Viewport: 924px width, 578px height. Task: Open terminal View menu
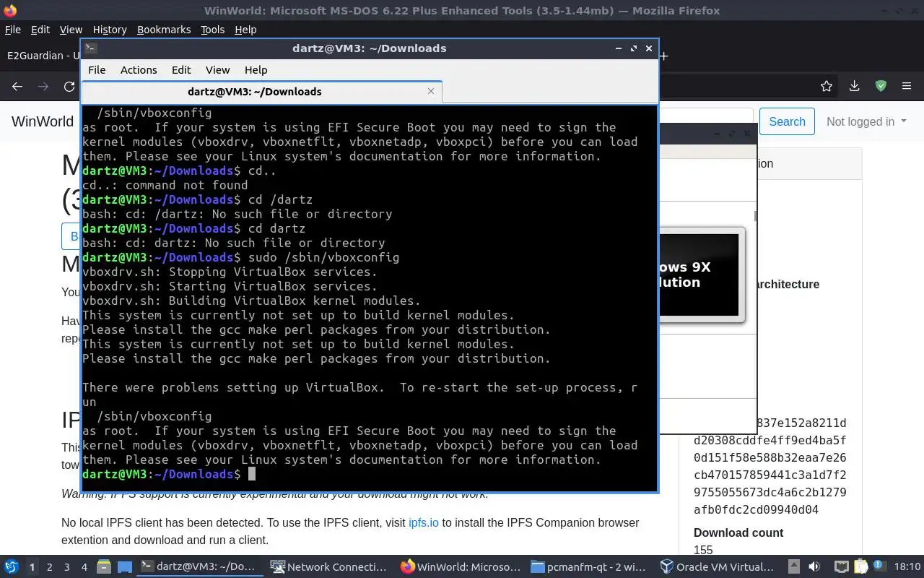click(217, 70)
